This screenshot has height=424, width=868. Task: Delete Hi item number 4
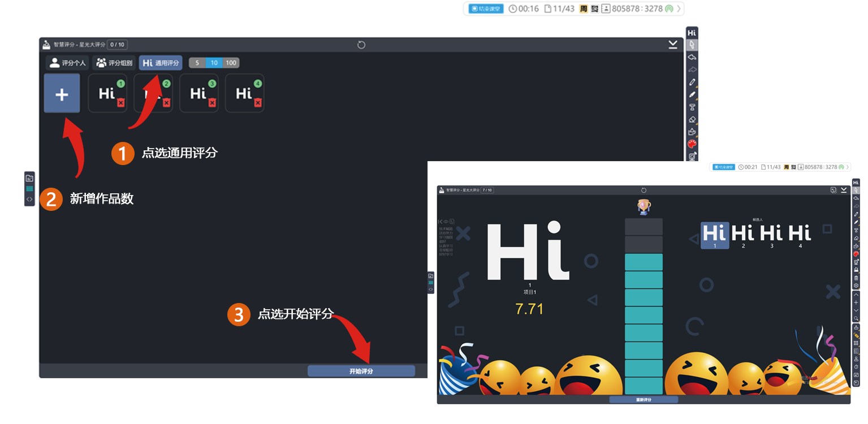(x=258, y=103)
